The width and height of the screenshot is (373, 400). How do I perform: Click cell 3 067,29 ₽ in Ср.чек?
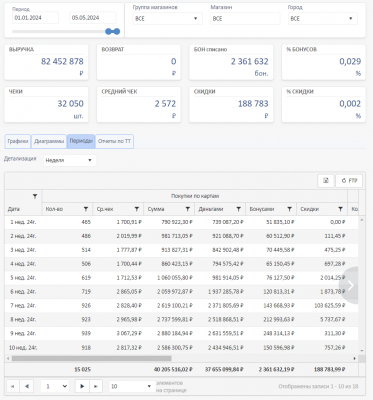(129, 333)
